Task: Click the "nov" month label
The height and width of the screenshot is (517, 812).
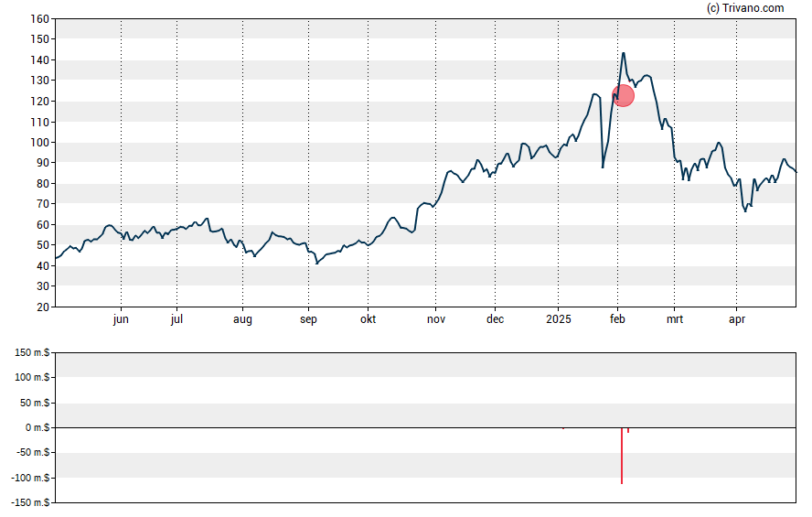Action: [x=436, y=319]
